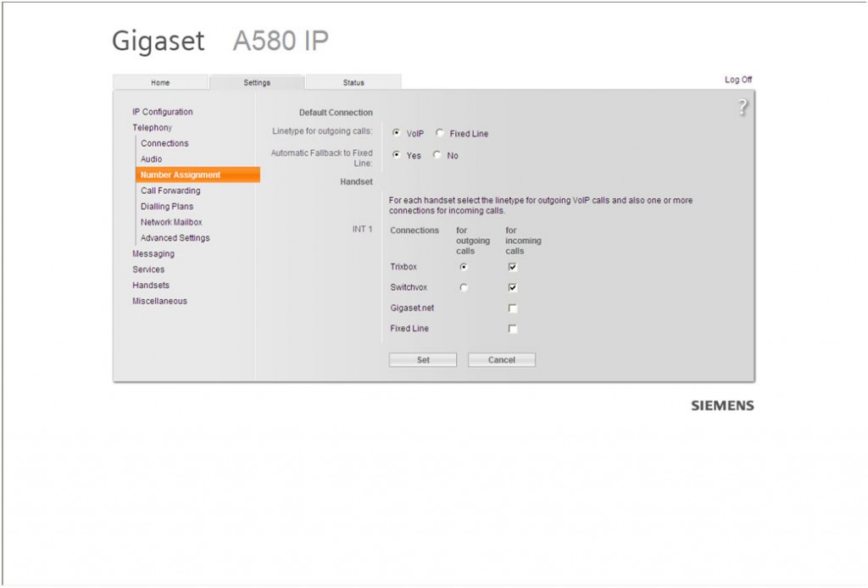Enable Fixed Line for incoming calls

pos(513,329)
